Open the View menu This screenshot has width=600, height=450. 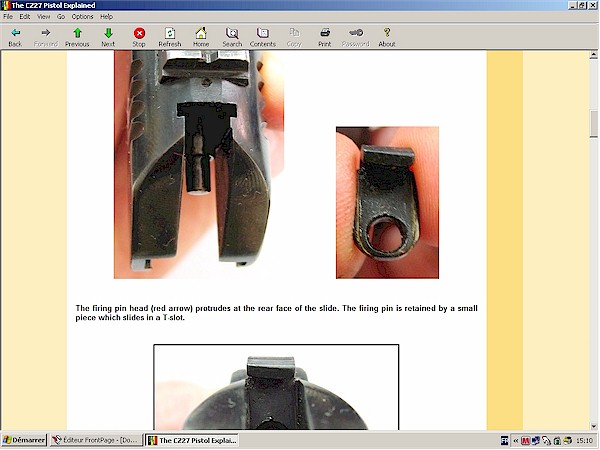pyautogui.click(x=43, y=16)
